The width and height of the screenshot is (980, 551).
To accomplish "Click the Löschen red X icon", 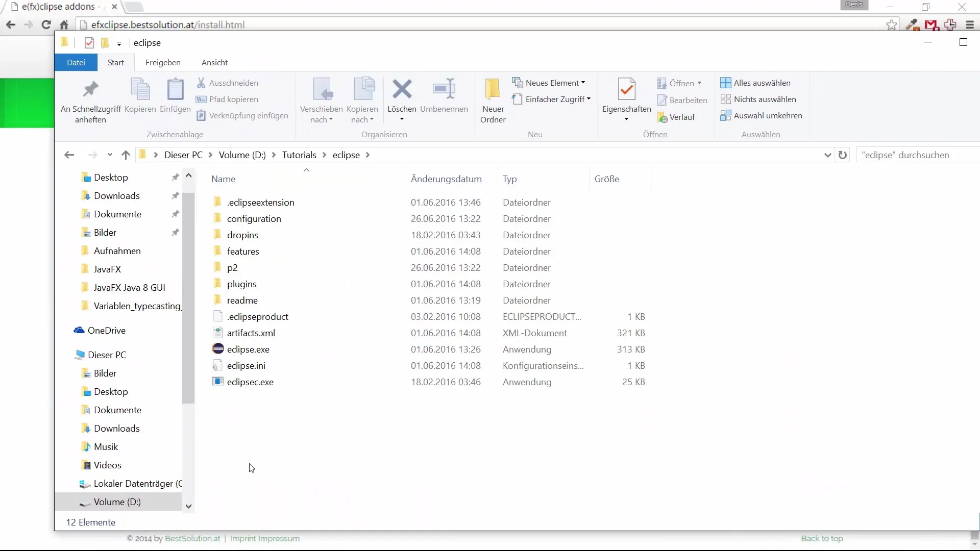I will point(402,89).
